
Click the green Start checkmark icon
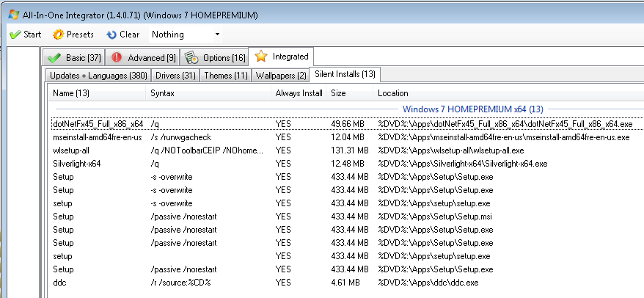click(14, 34)
